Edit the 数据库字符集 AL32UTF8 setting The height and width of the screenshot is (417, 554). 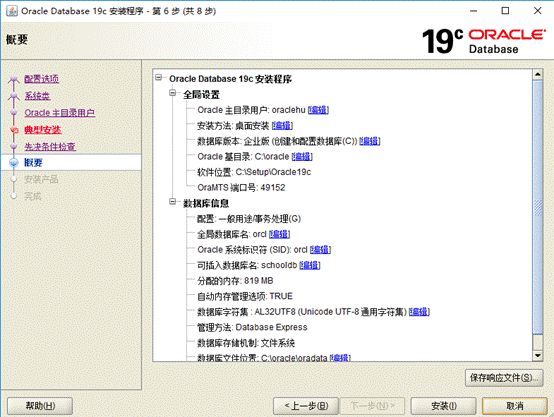tap(419, 312)
